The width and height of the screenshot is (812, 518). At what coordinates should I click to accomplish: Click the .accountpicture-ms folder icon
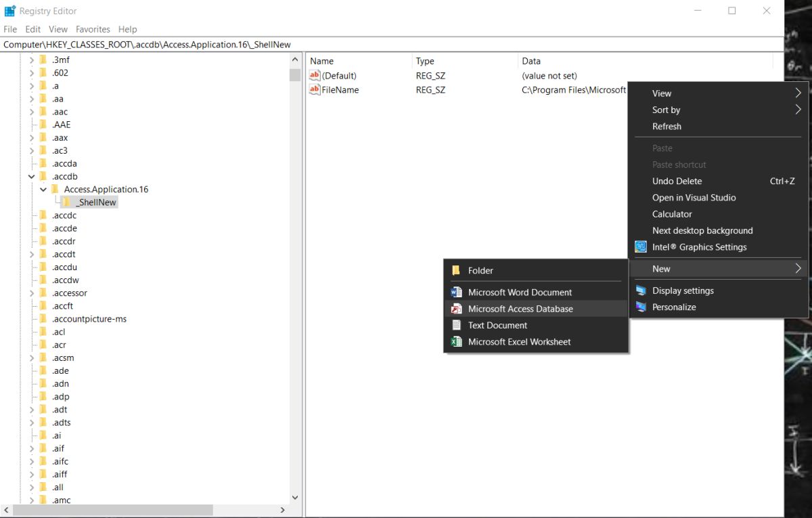click(43, 319)
